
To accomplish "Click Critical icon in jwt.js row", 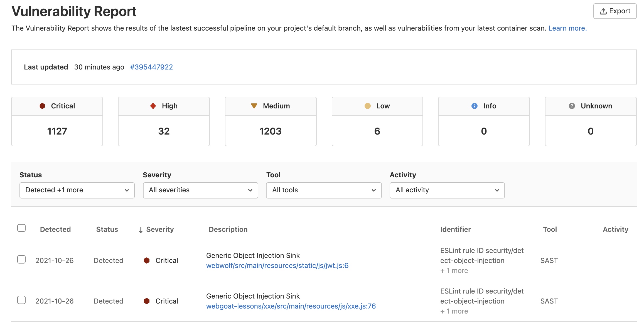I will coord(147,260).
